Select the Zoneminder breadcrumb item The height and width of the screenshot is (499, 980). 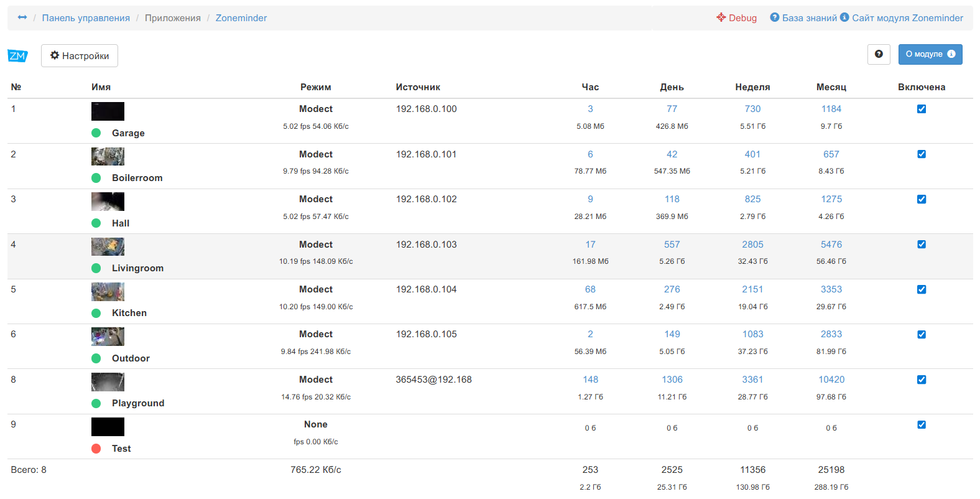click(241, 18)
